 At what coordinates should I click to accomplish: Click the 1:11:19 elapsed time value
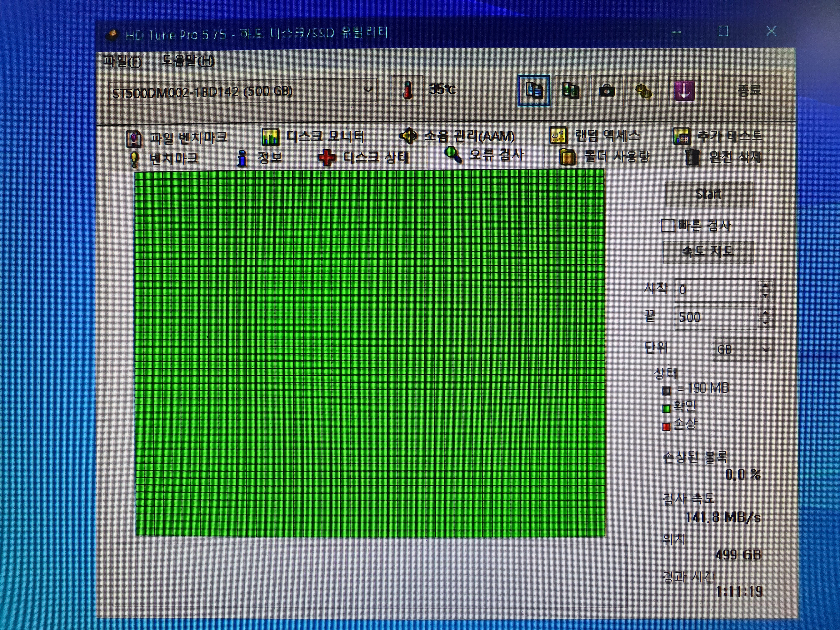[739, 591]
